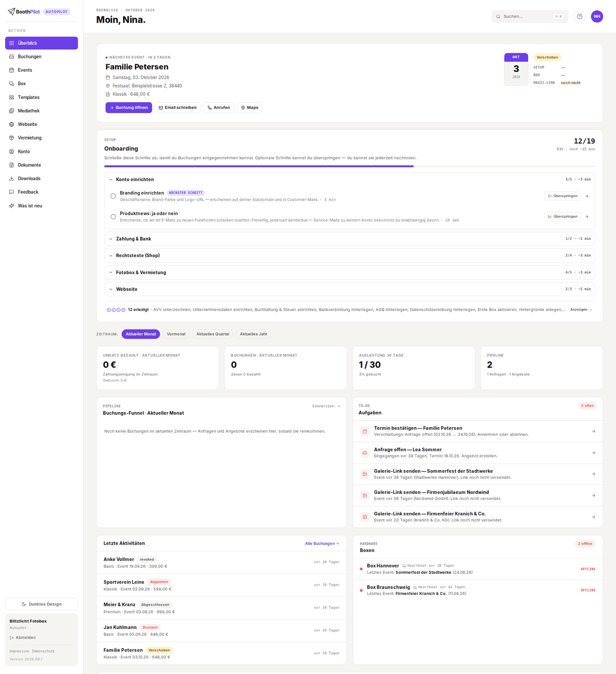Click Box Braunschweig heartbeat icon
Viewport: 616px width, 674px height.
[415, 587]
